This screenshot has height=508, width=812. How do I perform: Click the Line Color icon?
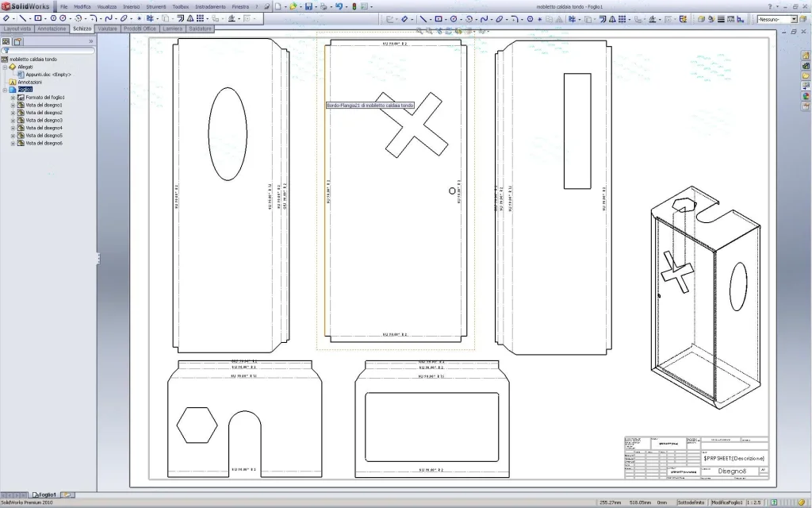coord(711,19)
